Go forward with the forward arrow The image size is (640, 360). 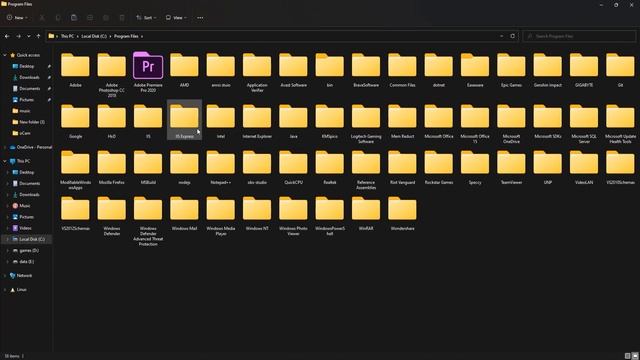[18, 36]
